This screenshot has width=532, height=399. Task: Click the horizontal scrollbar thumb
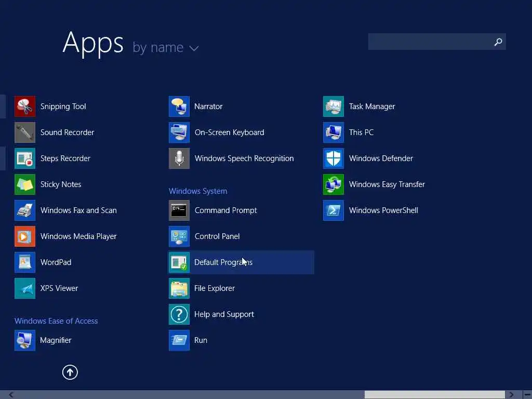pyautogui.click(x=435, y=395)
